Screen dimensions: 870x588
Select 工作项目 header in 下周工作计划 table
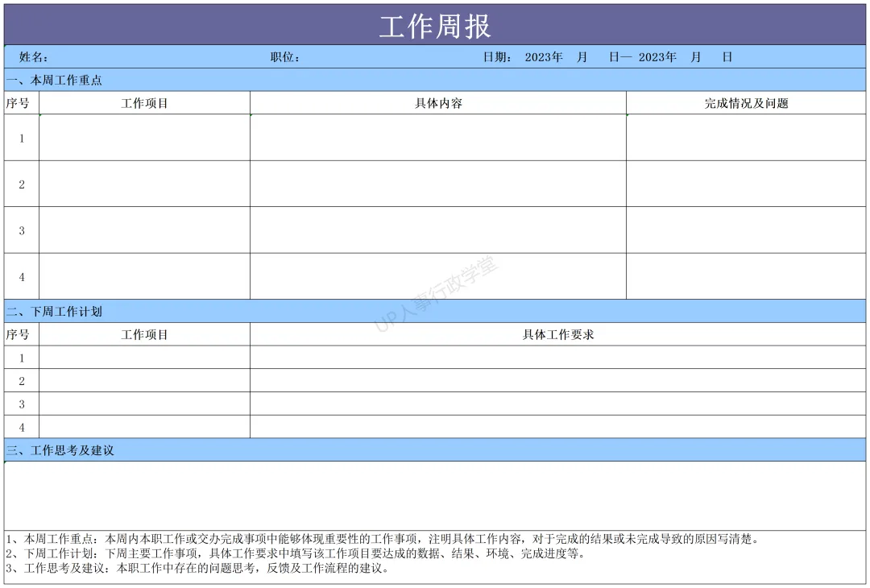click(145, 334)
